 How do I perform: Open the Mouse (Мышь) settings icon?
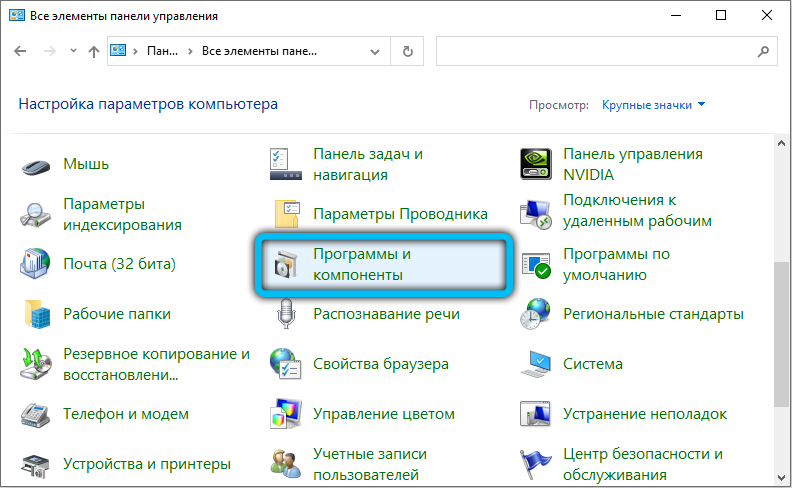pos(37,164)
